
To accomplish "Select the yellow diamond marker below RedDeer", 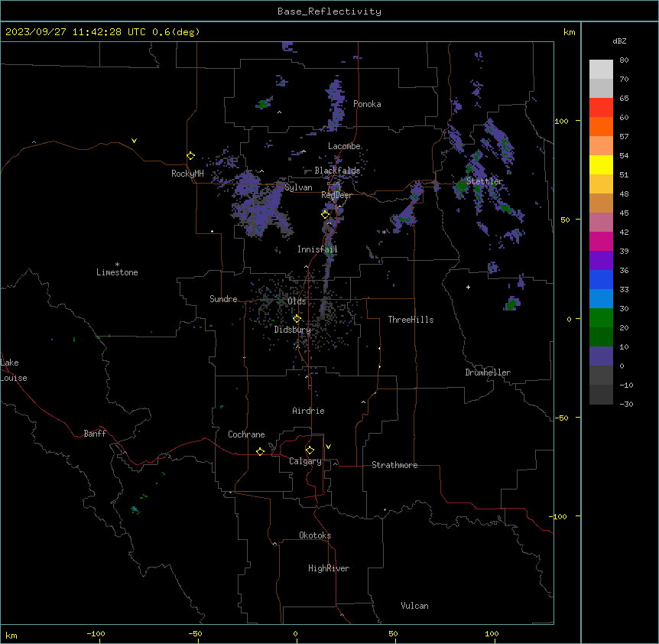I will (325, 214).
